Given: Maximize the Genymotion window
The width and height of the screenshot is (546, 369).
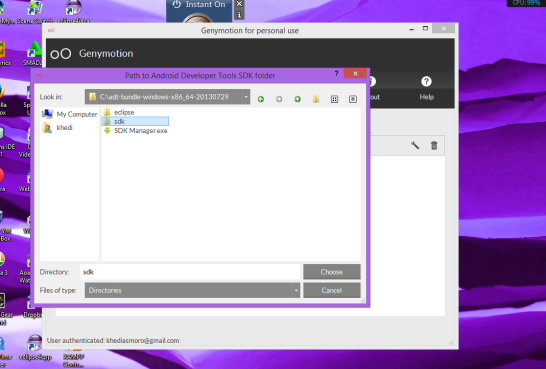Looking at the screenshot, I should point(425,28).
